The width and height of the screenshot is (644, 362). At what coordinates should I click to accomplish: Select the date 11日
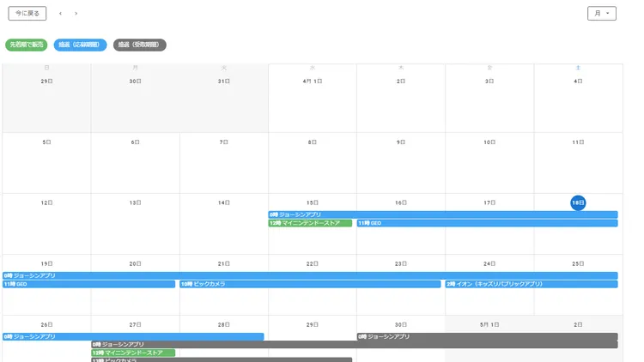pyautogui.click(x=578, y=142)
